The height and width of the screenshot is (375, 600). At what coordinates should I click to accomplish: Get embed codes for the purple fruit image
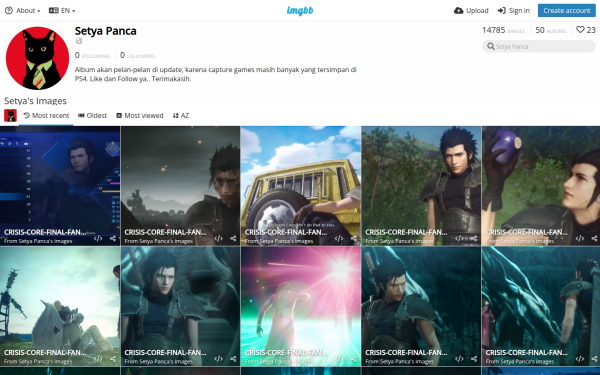[580, 238]
